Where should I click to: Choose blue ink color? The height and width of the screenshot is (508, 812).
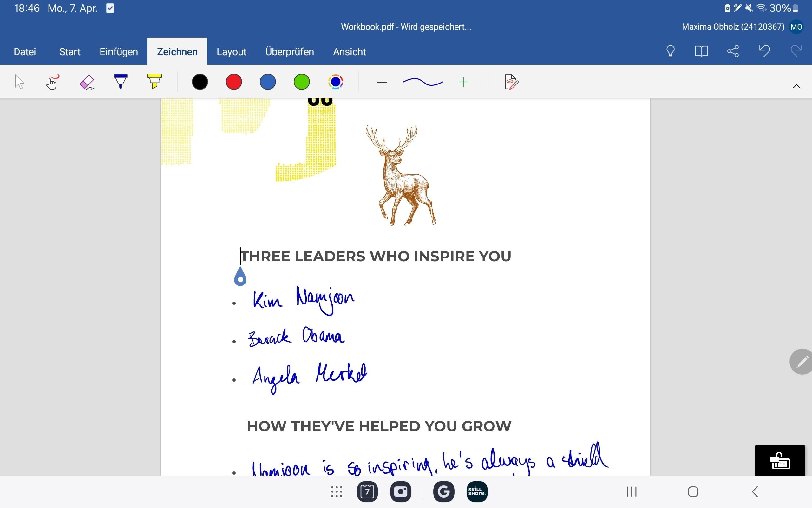click(268, 82)
